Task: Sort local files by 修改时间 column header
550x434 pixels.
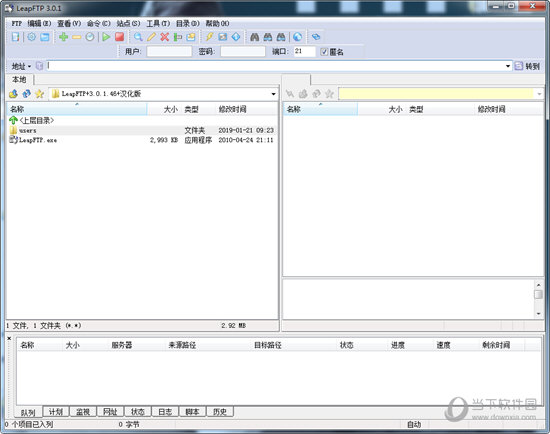Action: pyautogui.click(x=246, y=109)
